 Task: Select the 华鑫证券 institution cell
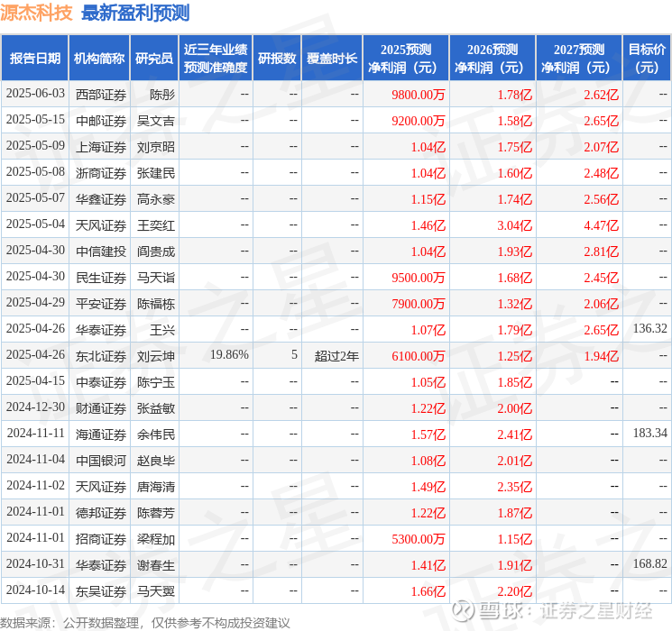pyautogui.click(x=101, y=199)
